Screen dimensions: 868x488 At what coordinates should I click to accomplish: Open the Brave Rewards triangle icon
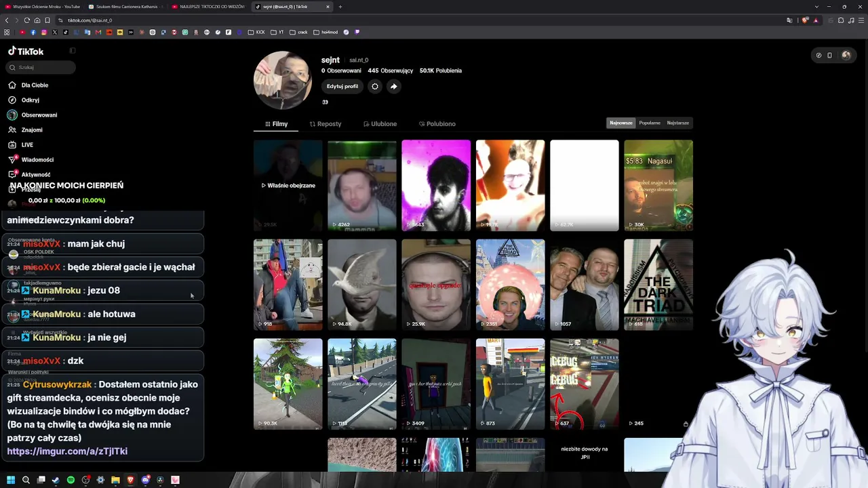[x=816, y=20]
